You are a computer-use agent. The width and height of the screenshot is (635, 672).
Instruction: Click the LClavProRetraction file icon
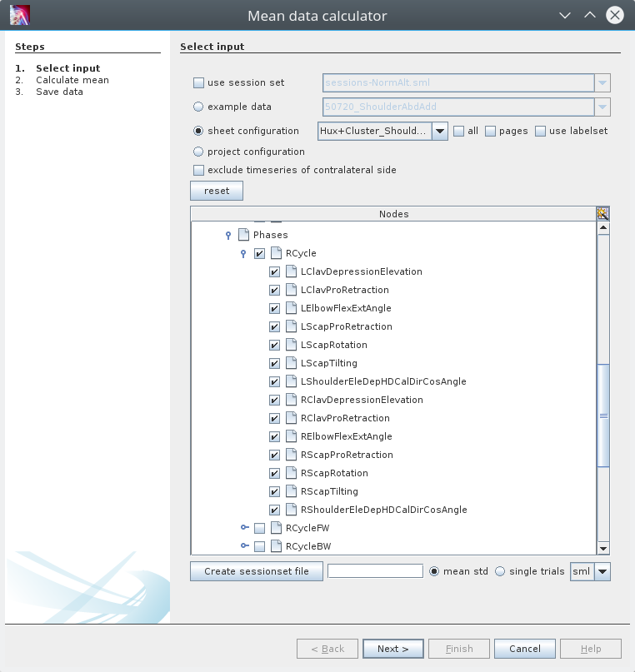pyautogui.click(x=291, y=290)
